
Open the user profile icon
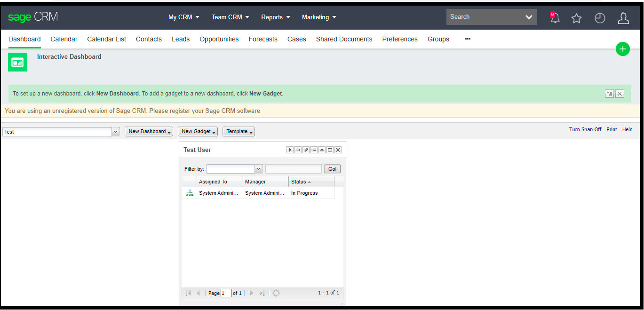tap(623, 18)
